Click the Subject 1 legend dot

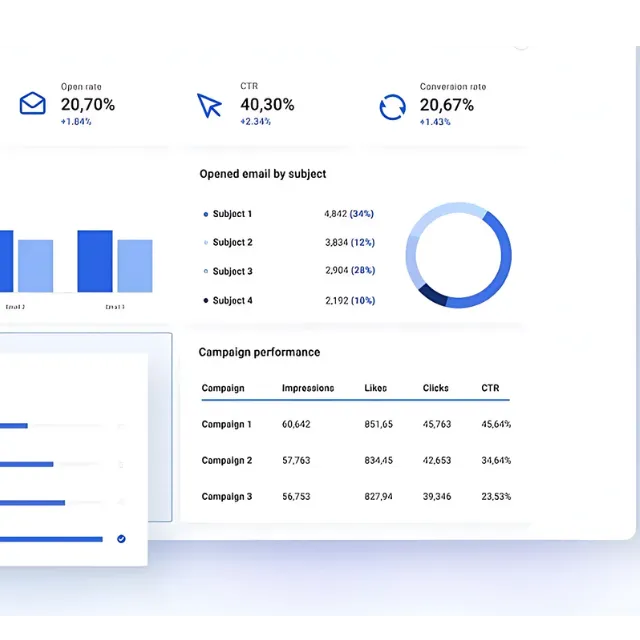coord(206,214)
